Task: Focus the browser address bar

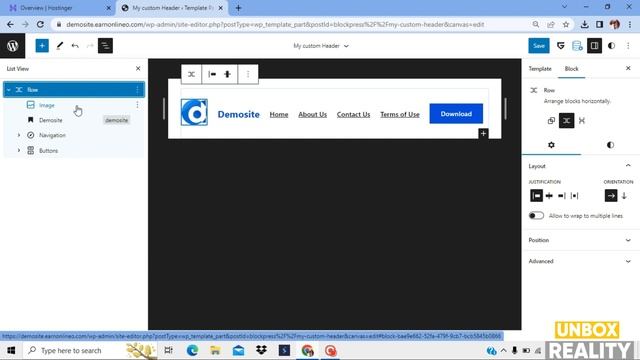Action: 276,24
